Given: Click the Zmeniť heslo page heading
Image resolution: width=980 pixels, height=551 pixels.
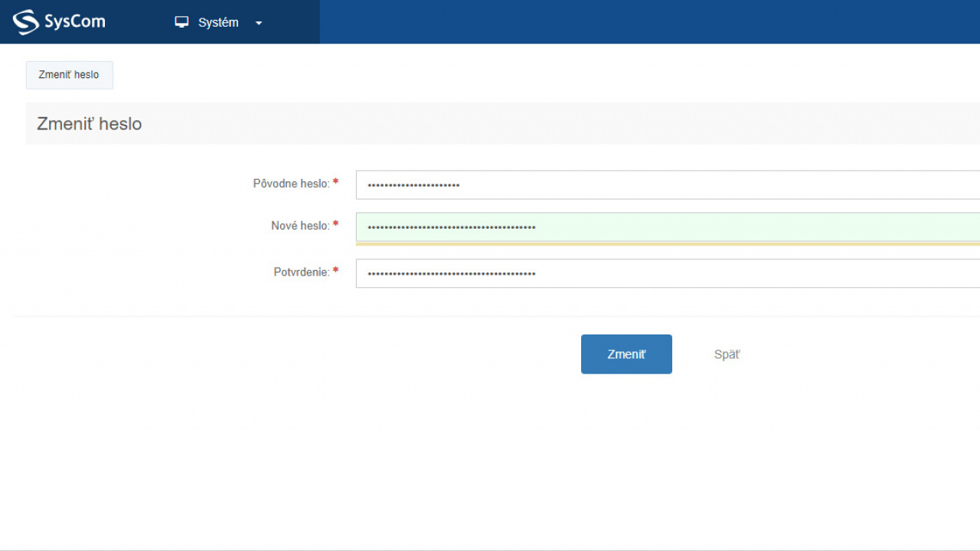Looking at the screenshot, I should 90,124.
